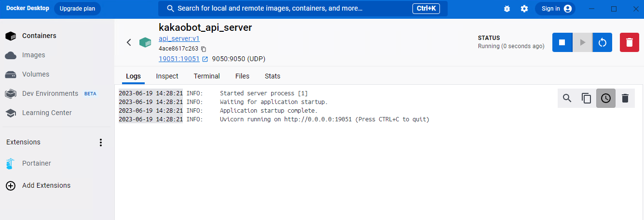Select the 'Waiting for application startup.' log line

[274, 102]
